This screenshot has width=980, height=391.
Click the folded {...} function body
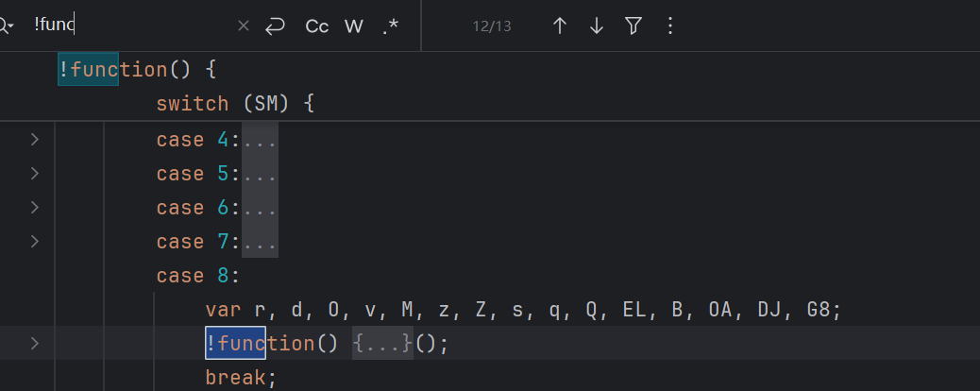[x=382, y=343]
